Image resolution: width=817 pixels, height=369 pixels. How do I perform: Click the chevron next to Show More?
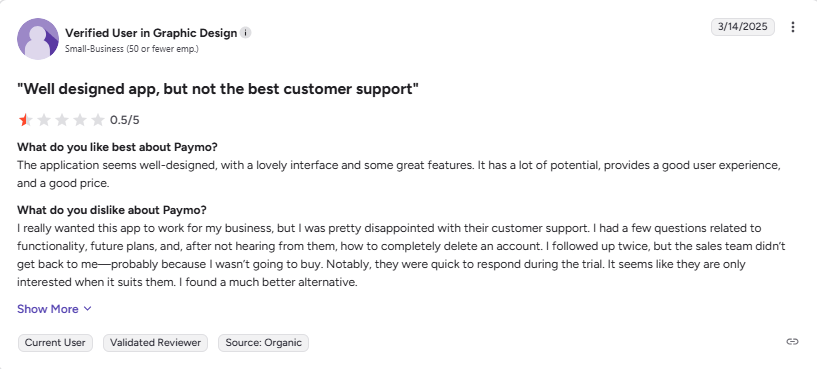[x=88, y=309]
